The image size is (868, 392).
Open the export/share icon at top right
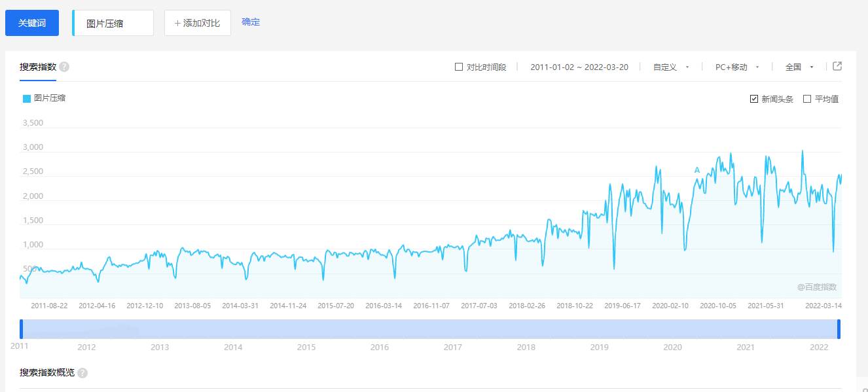(837, 66)
